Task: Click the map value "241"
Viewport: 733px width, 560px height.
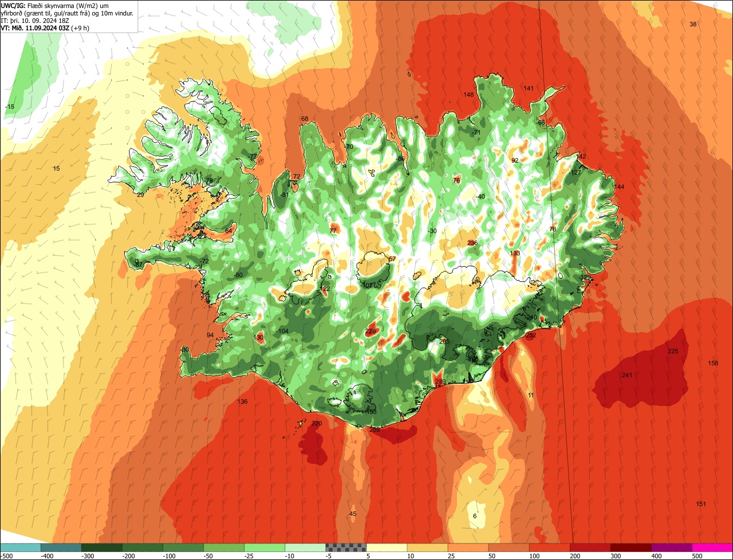Action: (627, 376)
